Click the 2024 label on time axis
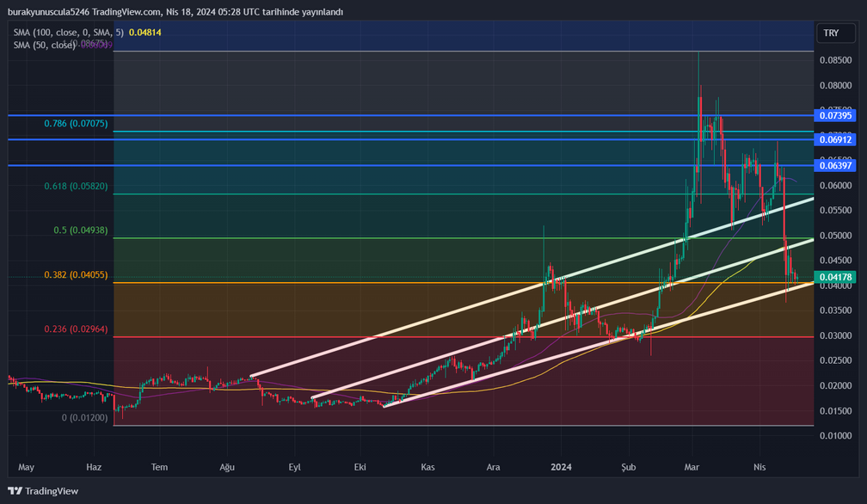 [560, 467]
